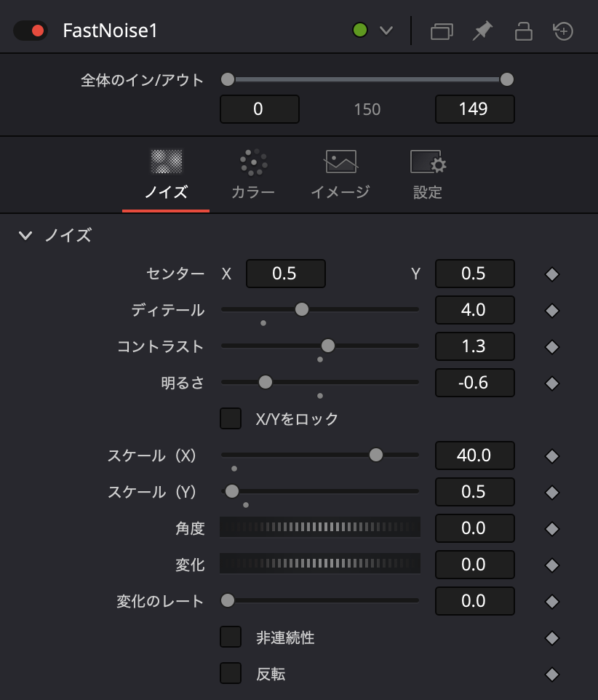The width and height of the screenshot is (598, 700).
Task: Click the center X value field showing 0.5
Action: (x=286, y=274)
